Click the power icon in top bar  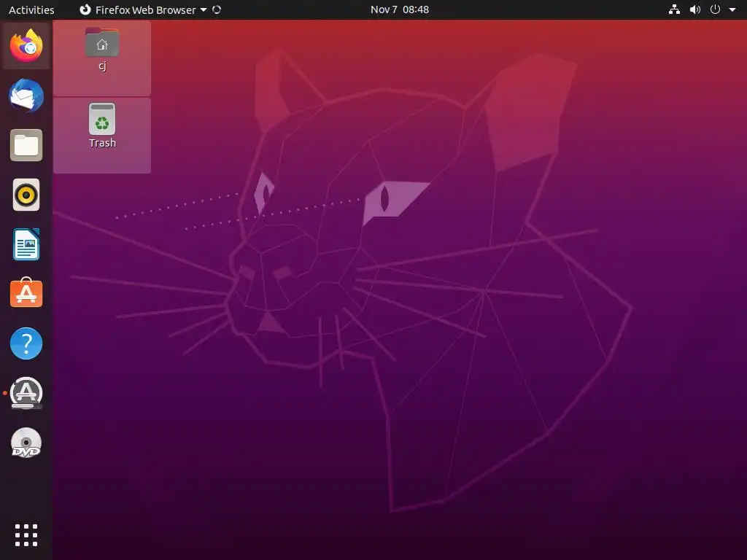(715, 9)
